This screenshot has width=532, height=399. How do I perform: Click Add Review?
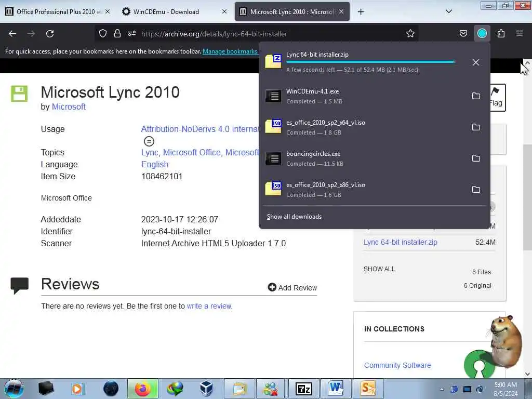tap(292, 288)
